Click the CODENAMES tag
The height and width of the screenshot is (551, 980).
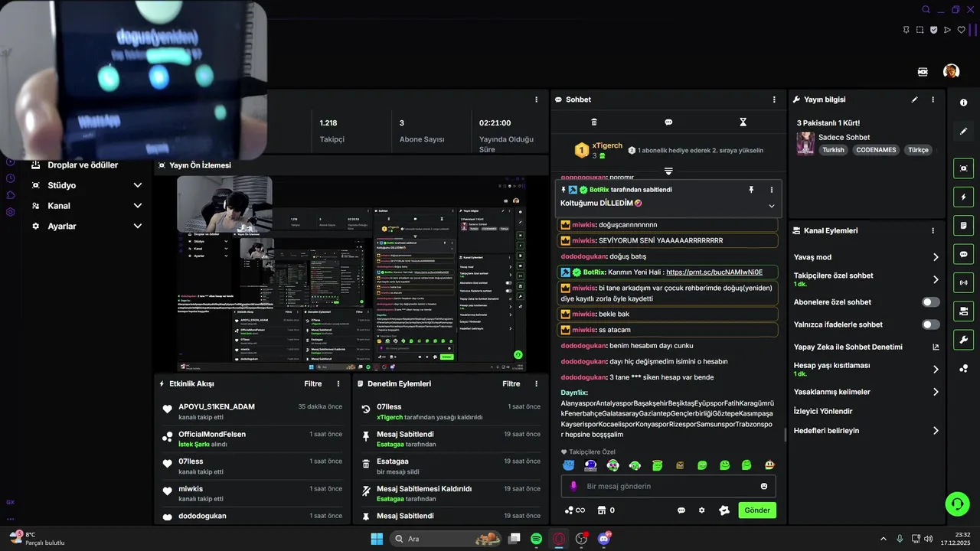[x=876, y=150]
